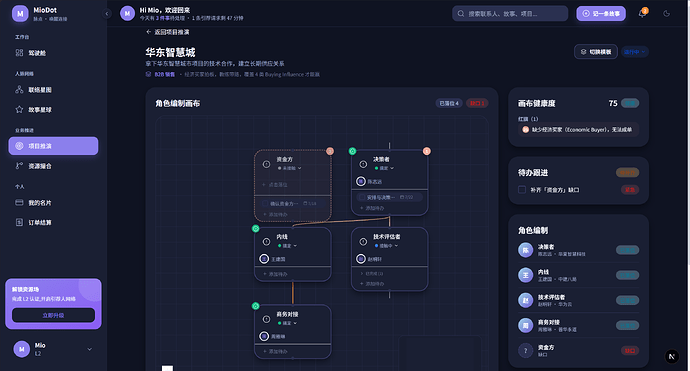
Task: Click 添加待办 in the 技术评估者 card
Action: [372, 284]
